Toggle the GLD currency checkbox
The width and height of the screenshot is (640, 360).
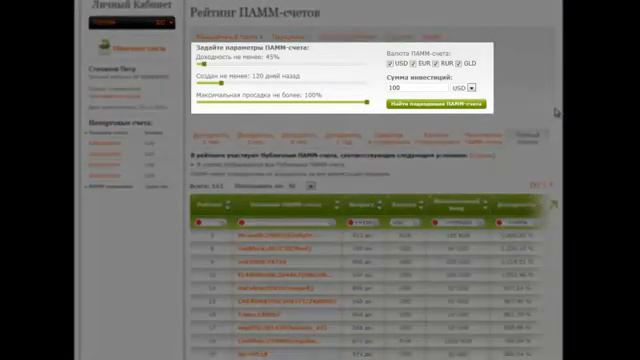click(458, 64)
